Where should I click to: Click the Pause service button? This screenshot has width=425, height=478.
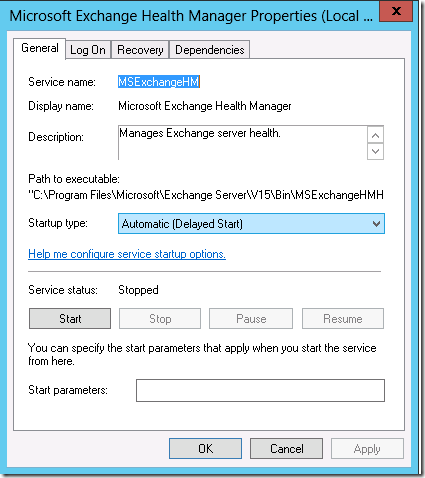(251, 319)
